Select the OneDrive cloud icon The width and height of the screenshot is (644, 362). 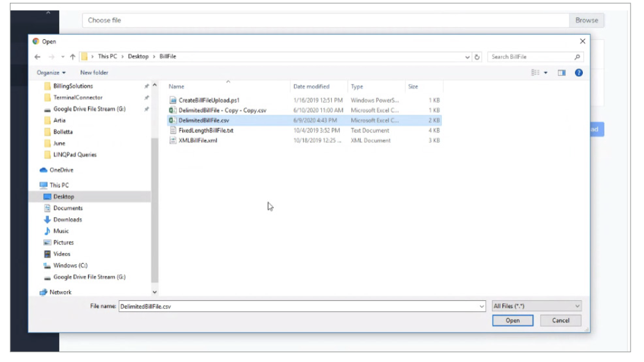(x=44, y=170)
